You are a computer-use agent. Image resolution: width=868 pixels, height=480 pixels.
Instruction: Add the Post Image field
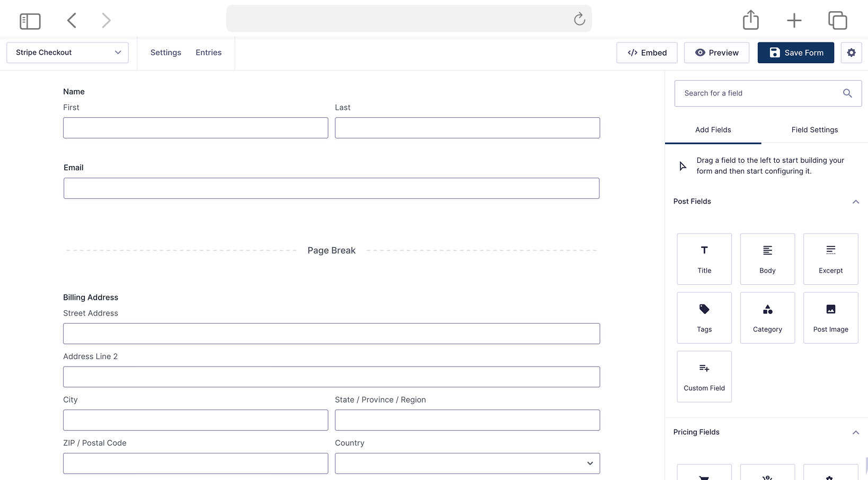coord(830,318)
